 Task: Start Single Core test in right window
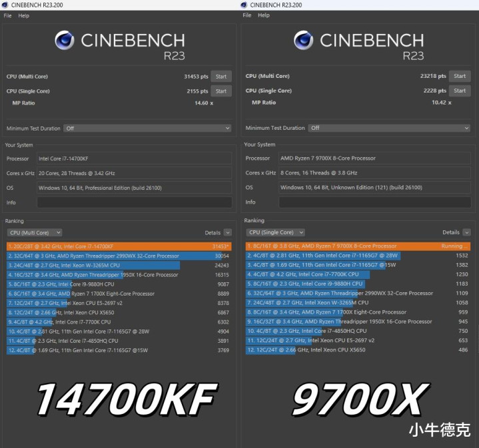click(x=460, y=91)
